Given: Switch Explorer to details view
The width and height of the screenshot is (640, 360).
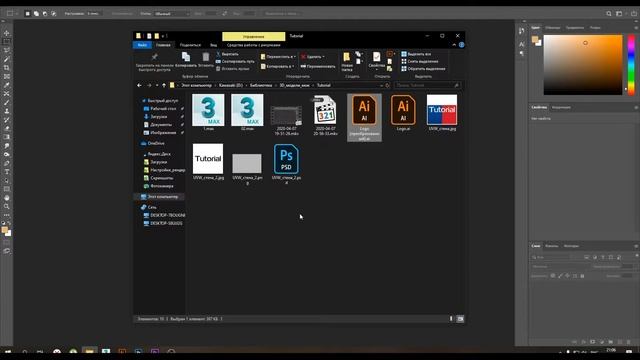Looking at the screenshot, I should 451,319.
